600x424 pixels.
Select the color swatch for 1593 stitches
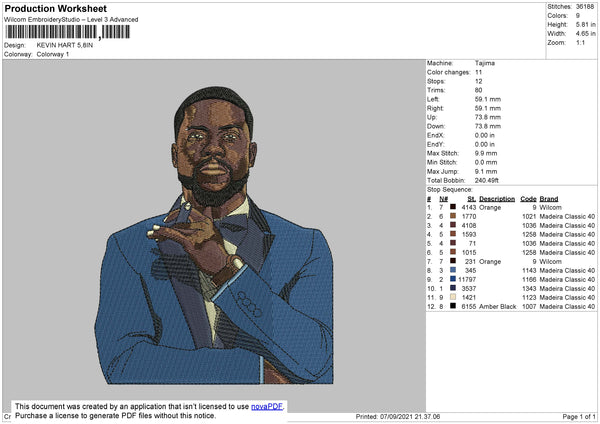coord(453,234)
